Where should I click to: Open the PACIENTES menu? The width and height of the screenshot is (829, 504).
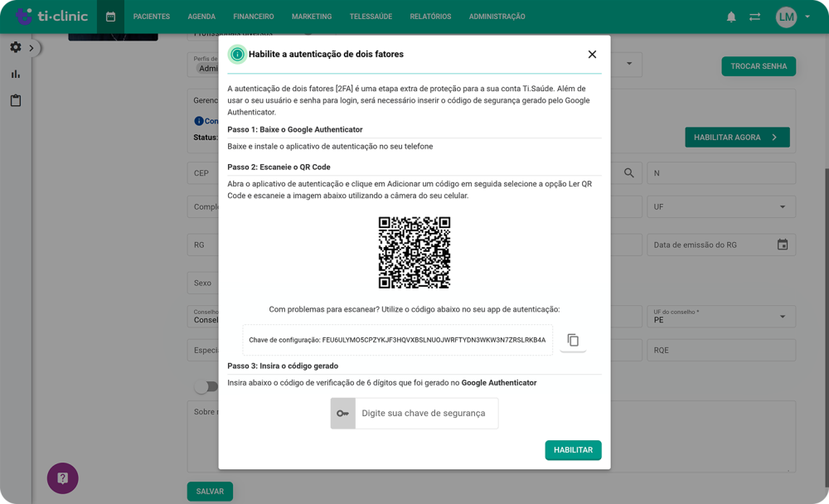[x=152, y=17]
